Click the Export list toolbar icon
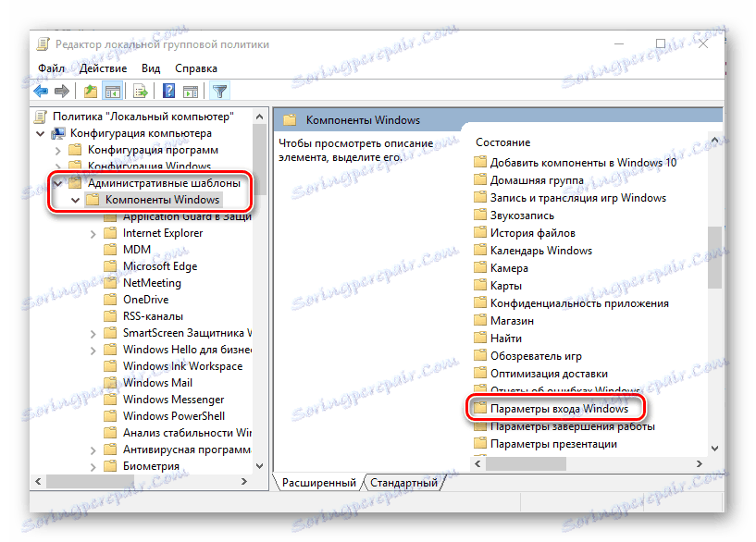 point(140,91)
